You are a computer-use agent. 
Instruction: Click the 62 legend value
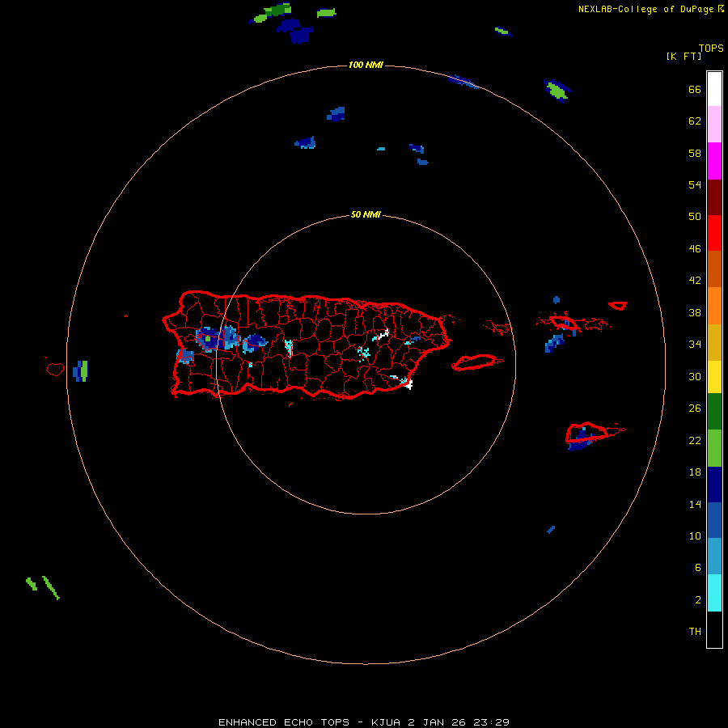click(x=695, y=121)
